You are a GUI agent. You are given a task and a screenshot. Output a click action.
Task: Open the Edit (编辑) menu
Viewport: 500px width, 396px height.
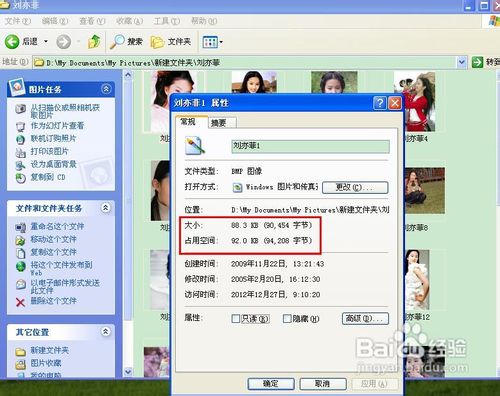pyautogui.click(x=55, y=21)
